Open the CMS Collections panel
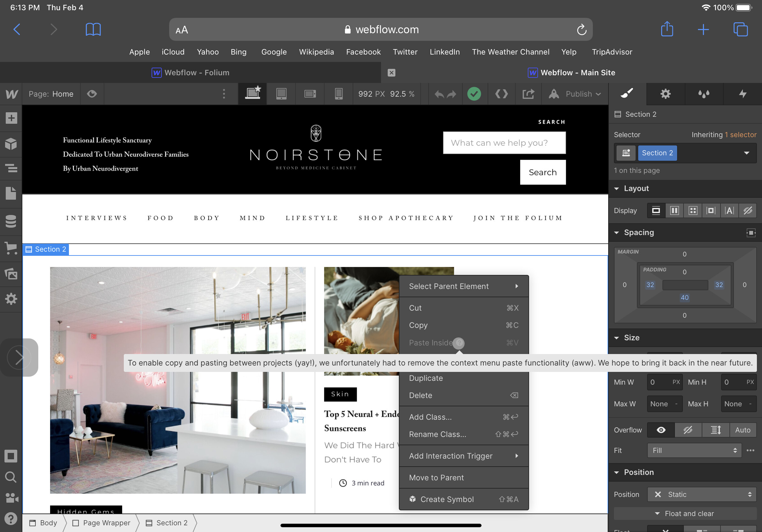The image size is (762, 532). 11,221
